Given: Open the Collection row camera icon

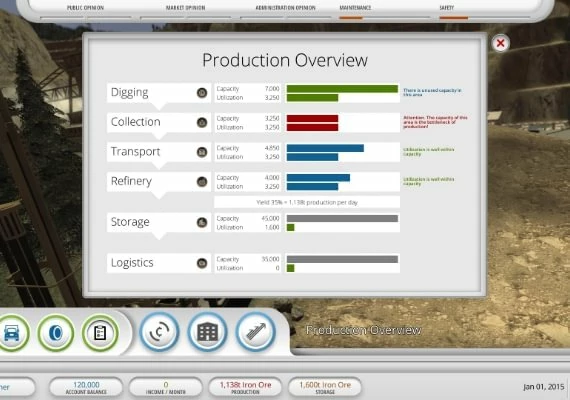Looking at the screenshot, I should click(202, 123).
